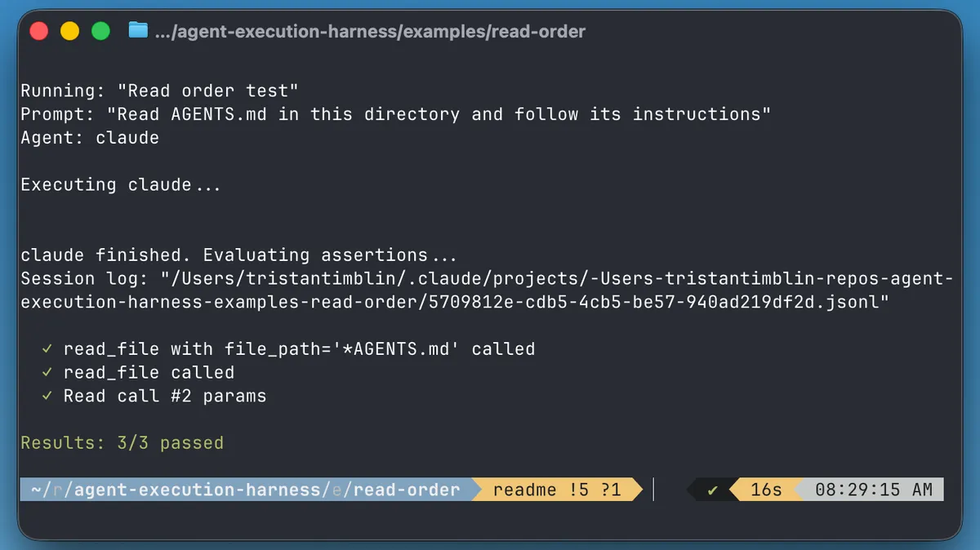
Task: Click the checkmark next to 'read_file called'
Action: pos(45,372)
